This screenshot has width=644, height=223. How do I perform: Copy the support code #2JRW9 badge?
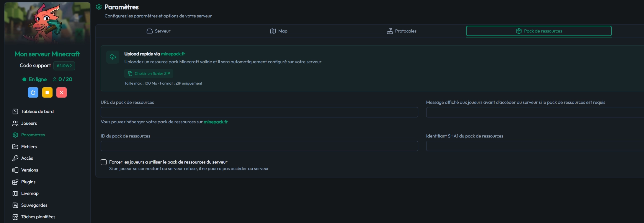click(64, 66)
